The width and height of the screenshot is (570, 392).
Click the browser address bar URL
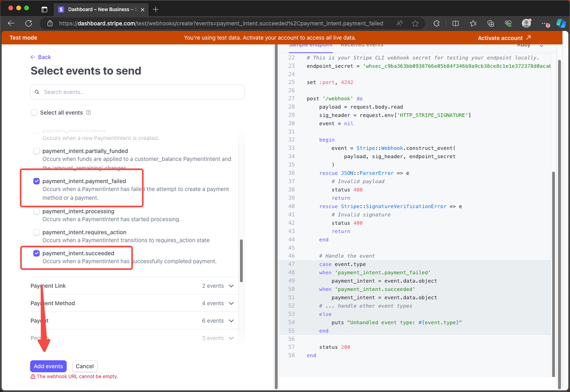point(221,24)
